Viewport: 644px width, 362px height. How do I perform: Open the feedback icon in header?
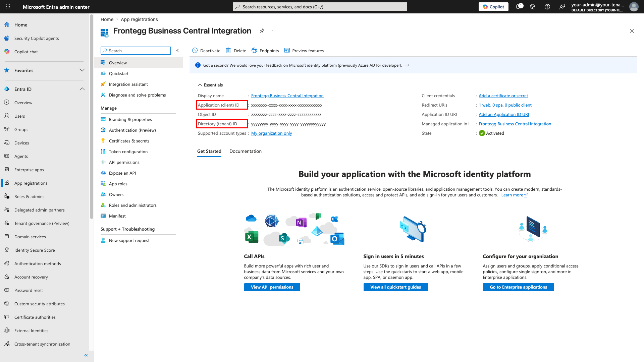(562, 7)
